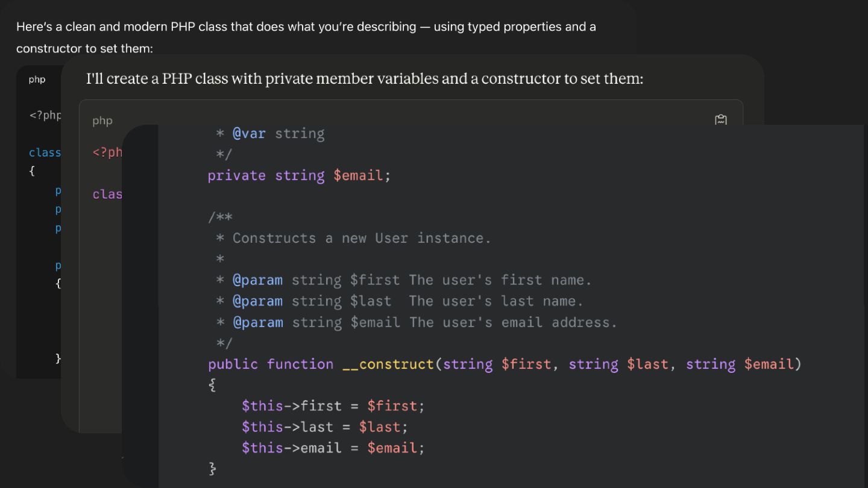This screenshot has width=868, height=488.
Task: Click the php label of the back code block
Action: click(x=37, y=80)
